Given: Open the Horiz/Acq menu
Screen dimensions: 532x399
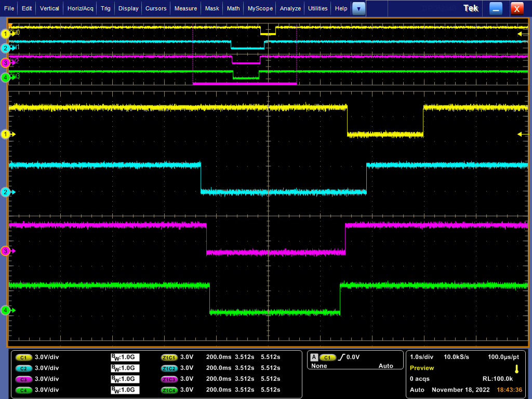Looking at the screenshot, I should 80,8.
